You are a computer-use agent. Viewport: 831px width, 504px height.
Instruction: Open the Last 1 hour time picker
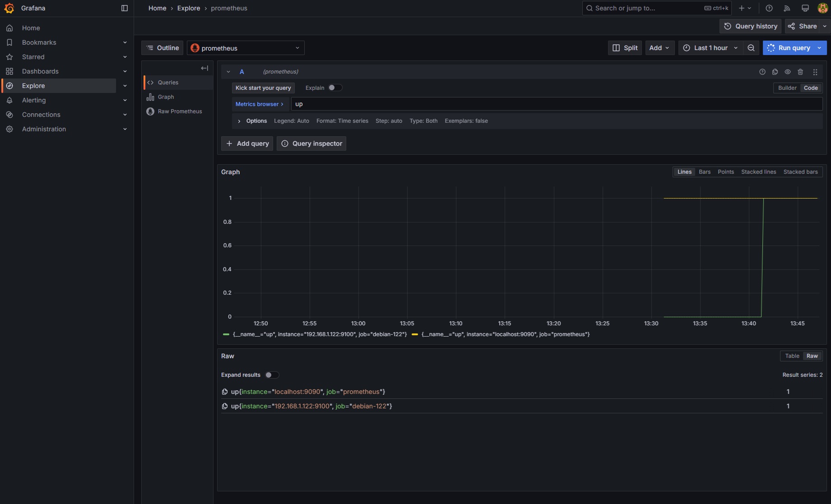710,48
